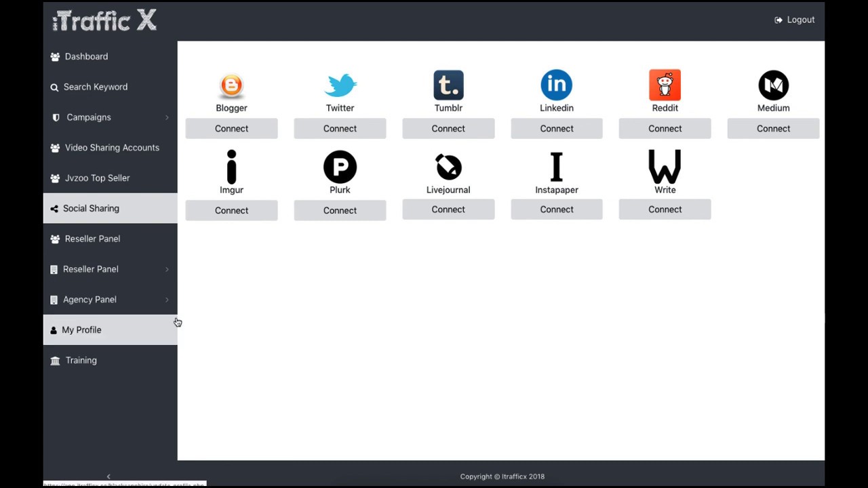
Task: Collapse the sidebar using bottom arrow
Action: [x=108, y=476]
